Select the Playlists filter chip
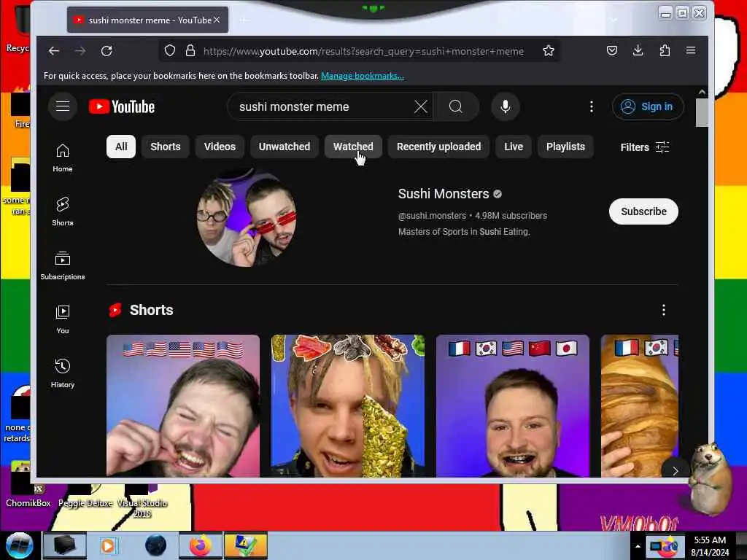 (x=565, y=147)
